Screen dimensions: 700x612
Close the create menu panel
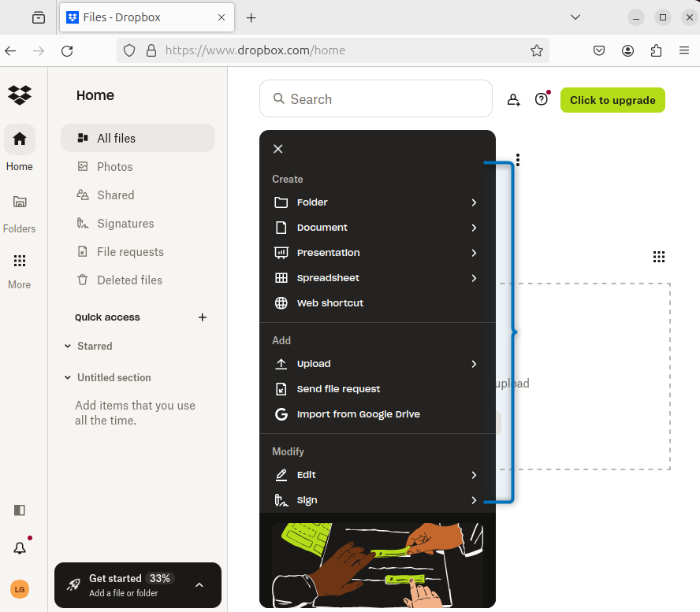coord(277,149)
